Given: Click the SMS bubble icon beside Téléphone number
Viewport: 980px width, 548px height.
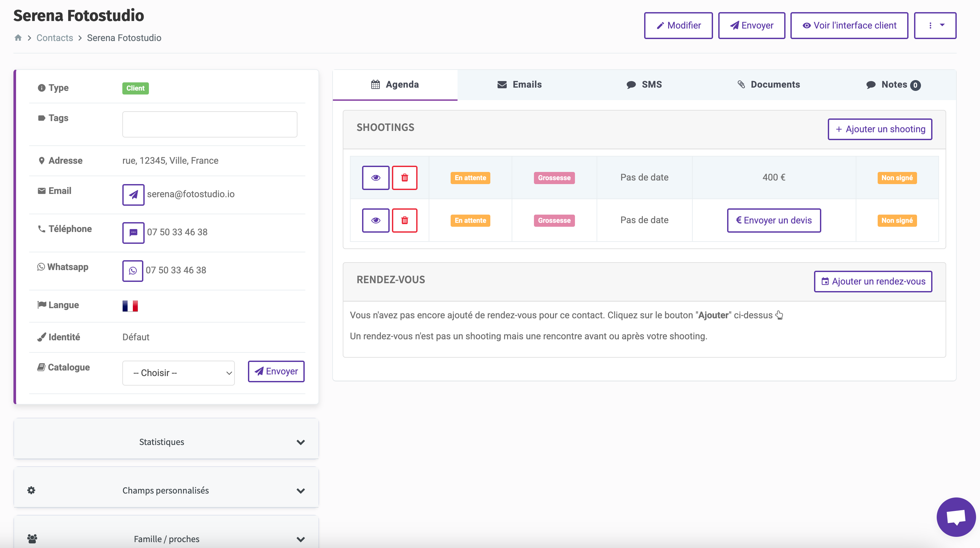Looking at the screenshot, I should pos(133,233).
